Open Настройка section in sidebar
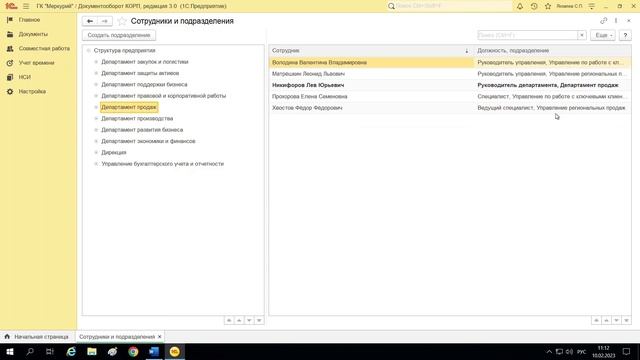Image resolution: width=640 pixels, height=360 pixels. click(32, 91)
